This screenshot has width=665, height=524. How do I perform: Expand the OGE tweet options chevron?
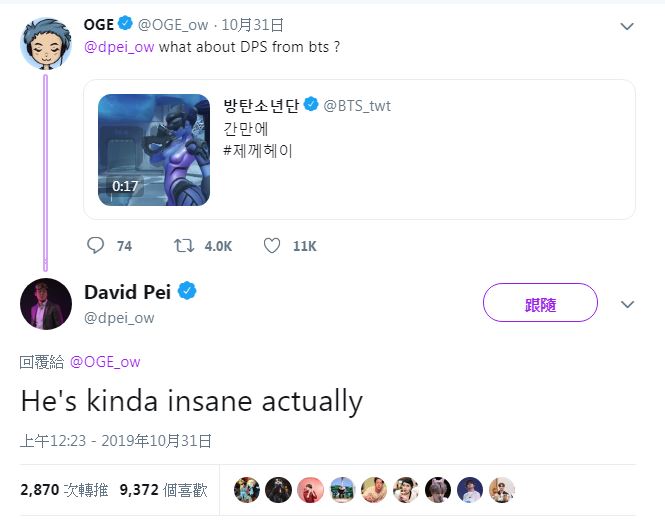click(627, 27)
